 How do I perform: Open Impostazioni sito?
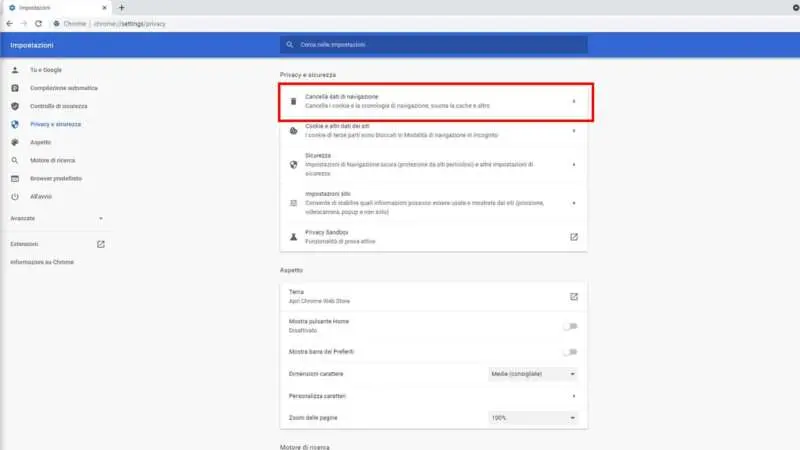(x=433, y=203)
